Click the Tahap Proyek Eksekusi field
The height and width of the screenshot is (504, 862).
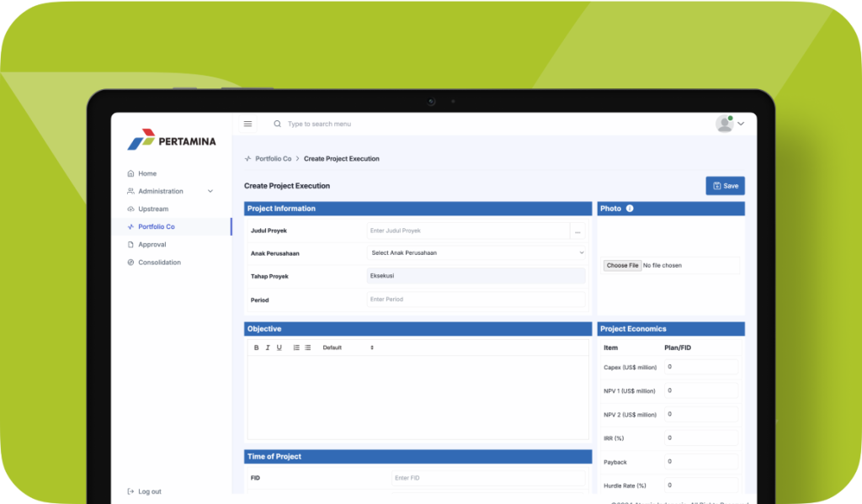[x=476, y=276]
